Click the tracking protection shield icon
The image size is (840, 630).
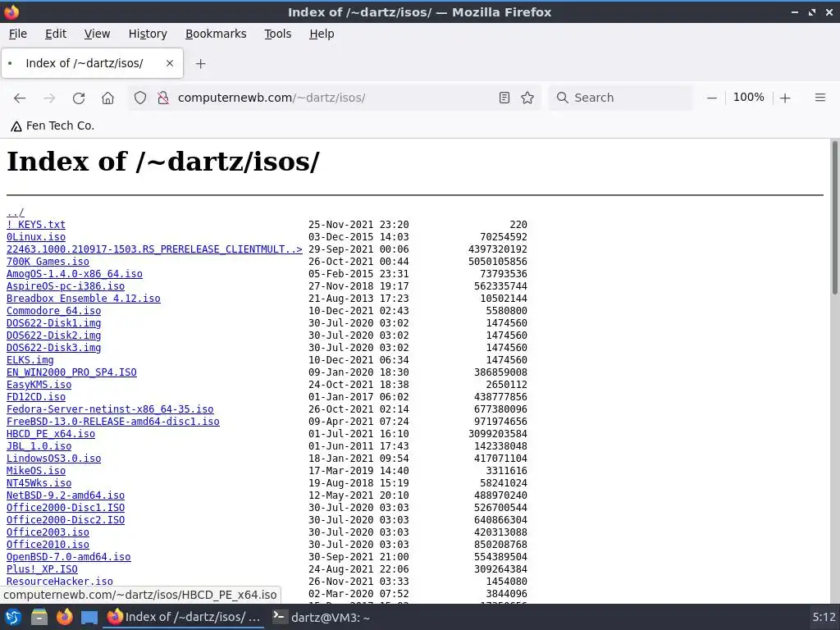click(x=139, y=98)
